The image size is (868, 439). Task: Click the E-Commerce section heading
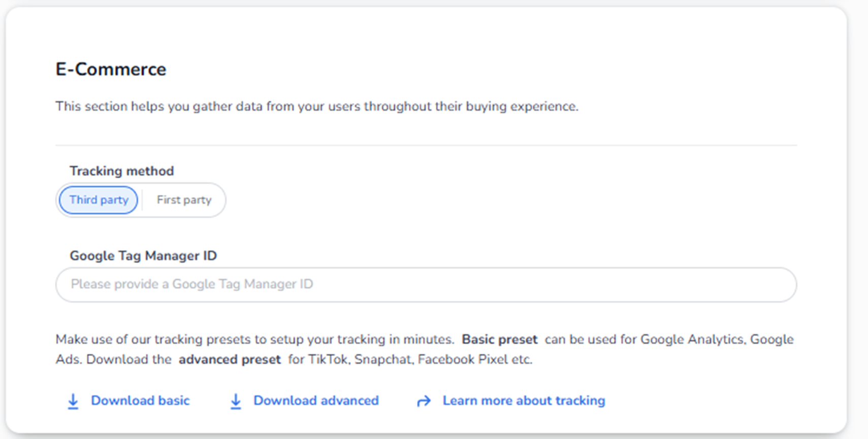111,70
